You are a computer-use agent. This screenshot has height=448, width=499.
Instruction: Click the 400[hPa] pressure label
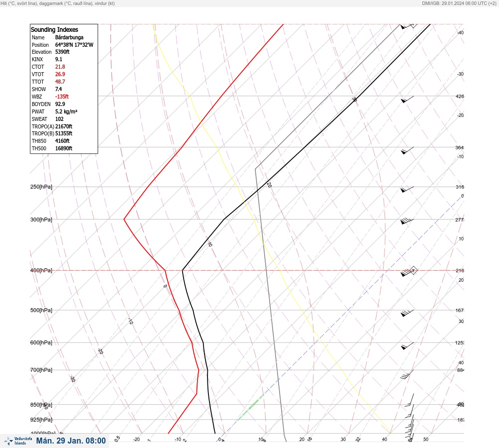[x=41, y=270]
